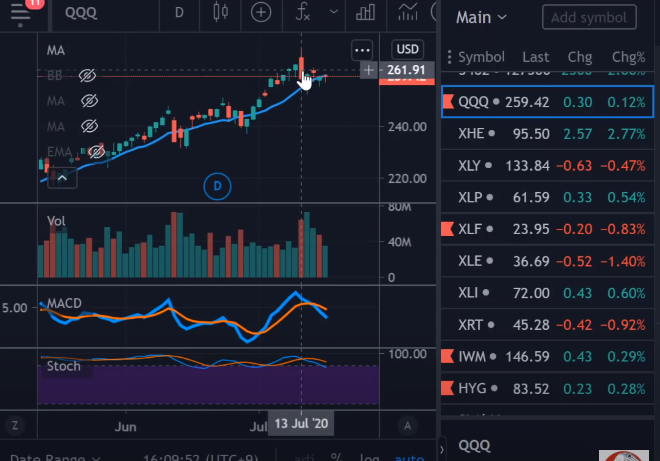Click the compare/add symbol plus icon
Screen dimensions: 660x461
[261, 13]
